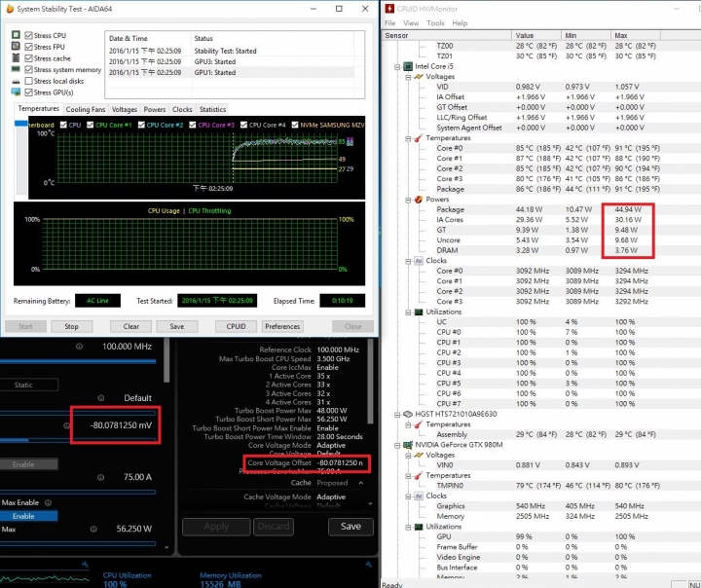The width and height of the screenshot is (701, 588).
Task: Toggle the Stress CPU checkbox
Action: tap(29, 35)
